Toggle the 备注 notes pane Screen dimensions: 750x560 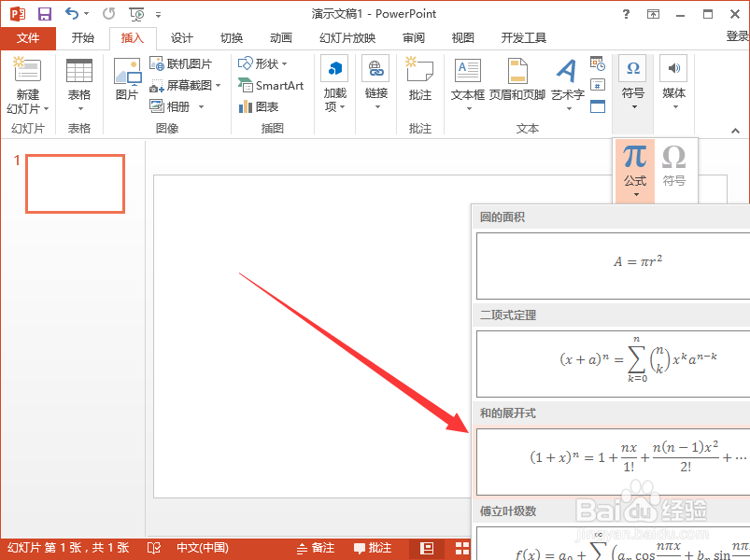(x=318, y=548)
